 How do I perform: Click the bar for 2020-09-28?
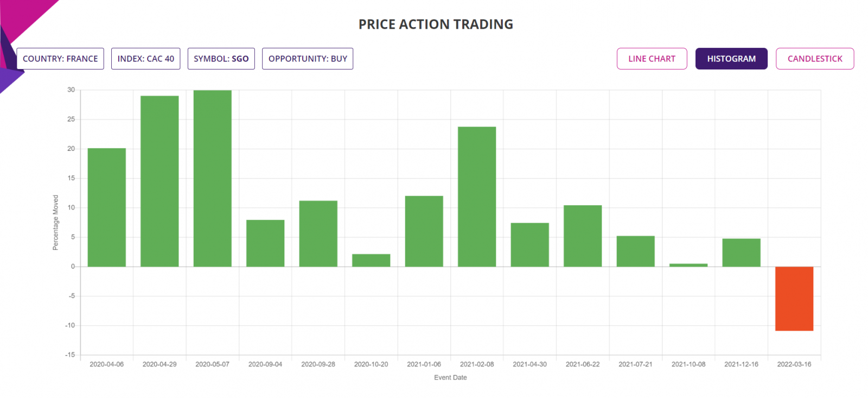[x=318, y=233]
